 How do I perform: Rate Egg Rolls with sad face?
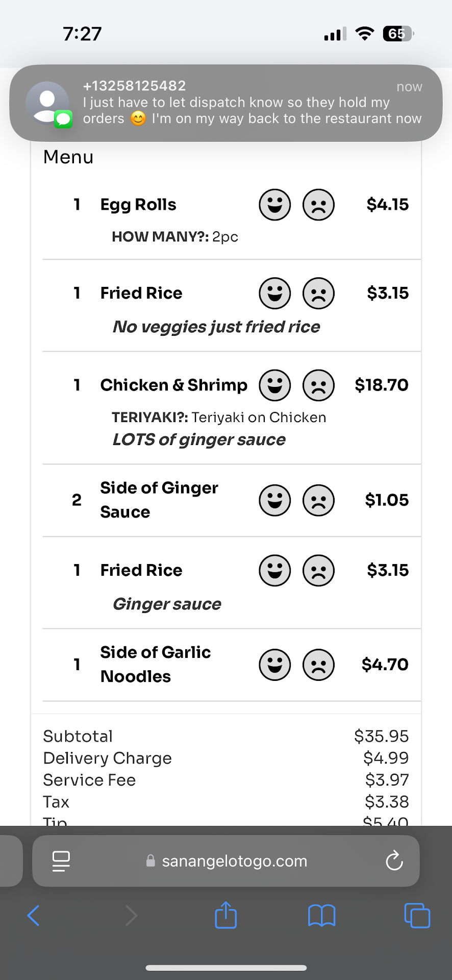pyautogui.click(x=318, y=205)
